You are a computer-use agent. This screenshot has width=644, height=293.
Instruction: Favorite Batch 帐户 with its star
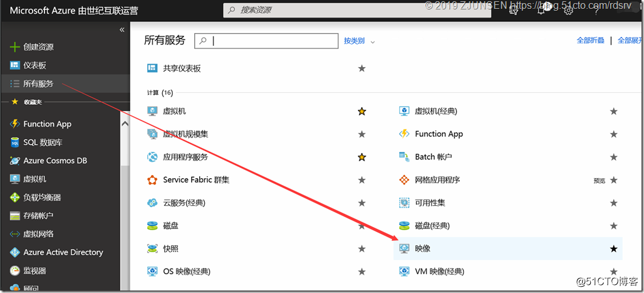pos(613,157)
